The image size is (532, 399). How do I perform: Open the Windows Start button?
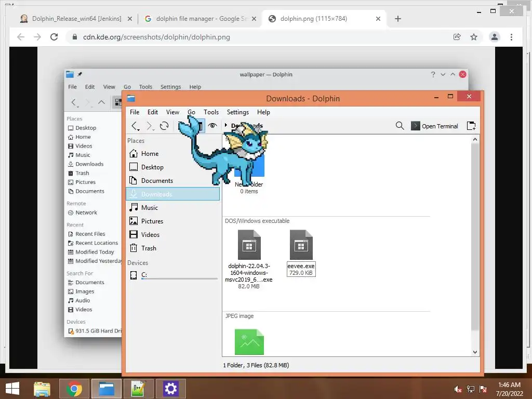[x=12, y=389]
